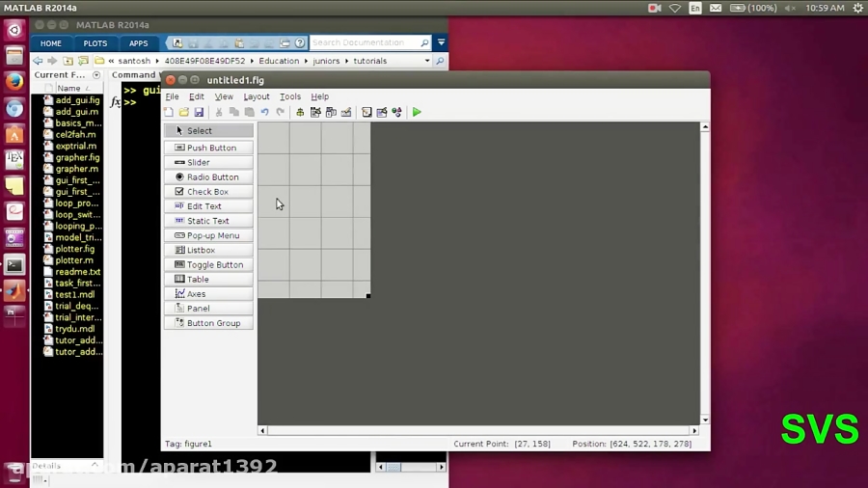Open Firefox from the Ubuntu launcher
Screen dimensions: 868x488
coord(14,82)
